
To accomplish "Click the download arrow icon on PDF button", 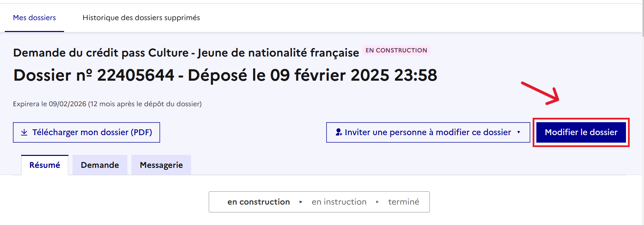I will 24,132.
